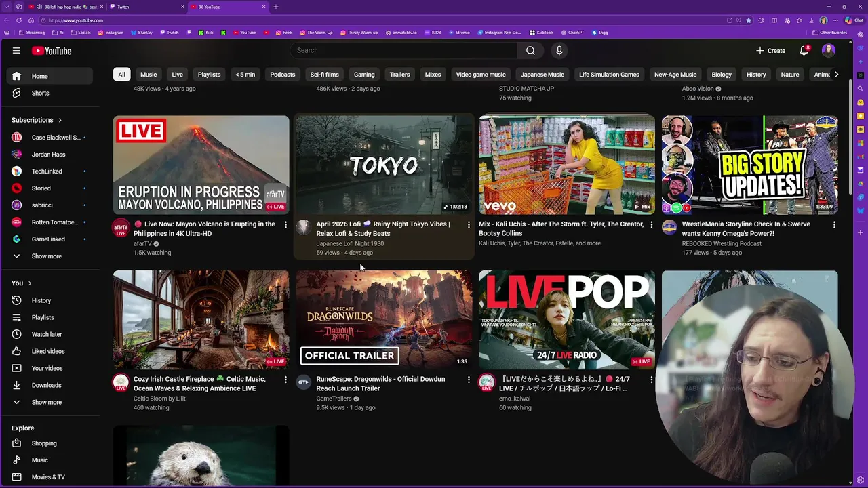Select the Podcasts category chip
The height and width of the screenshot is (488, 868).
pyautogui.click(x=283, y=75)
